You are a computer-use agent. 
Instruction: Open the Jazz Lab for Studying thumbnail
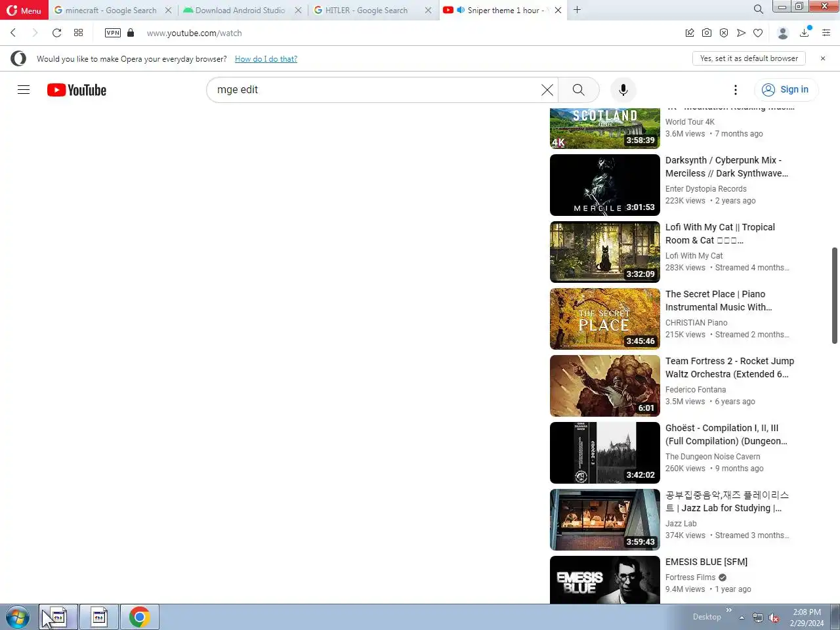coord(605,520)
